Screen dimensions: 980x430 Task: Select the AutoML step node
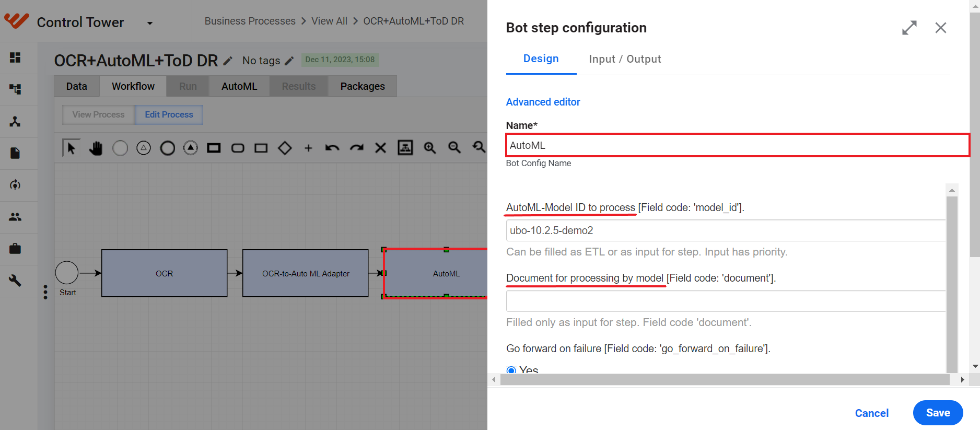(436, 273)
